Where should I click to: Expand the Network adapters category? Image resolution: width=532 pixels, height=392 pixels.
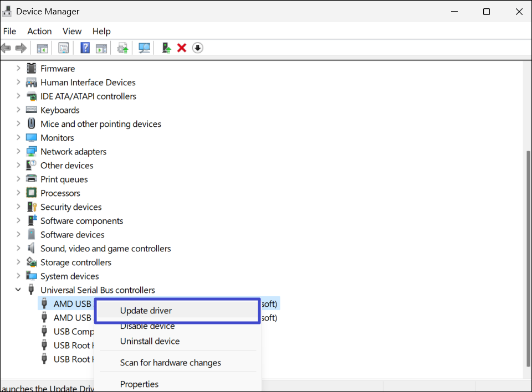(18, 151)
